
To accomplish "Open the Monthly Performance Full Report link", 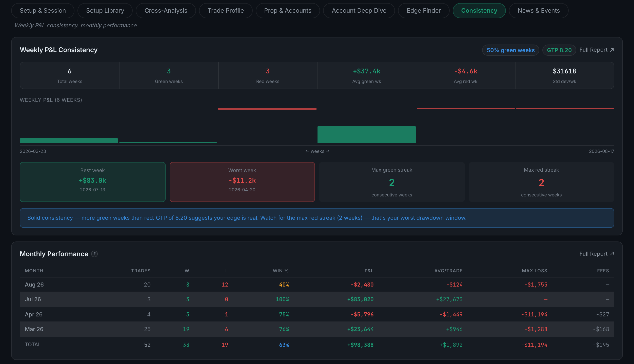I will 597,254.
